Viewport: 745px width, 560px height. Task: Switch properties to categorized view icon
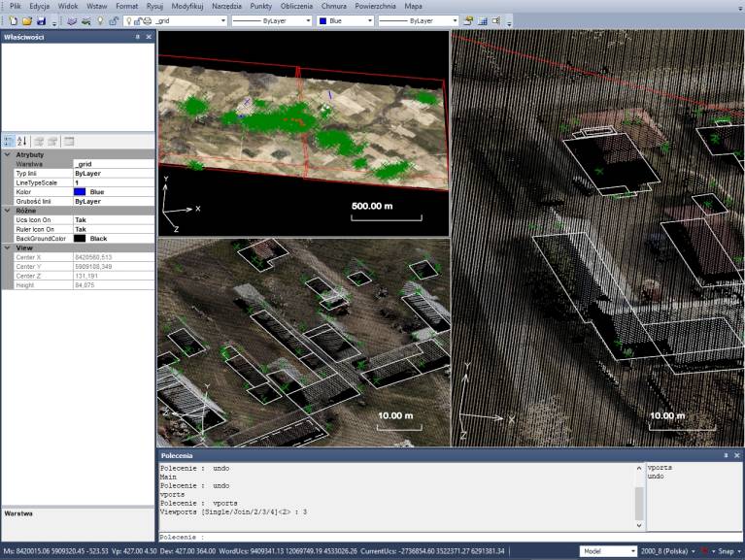[9, 141]
